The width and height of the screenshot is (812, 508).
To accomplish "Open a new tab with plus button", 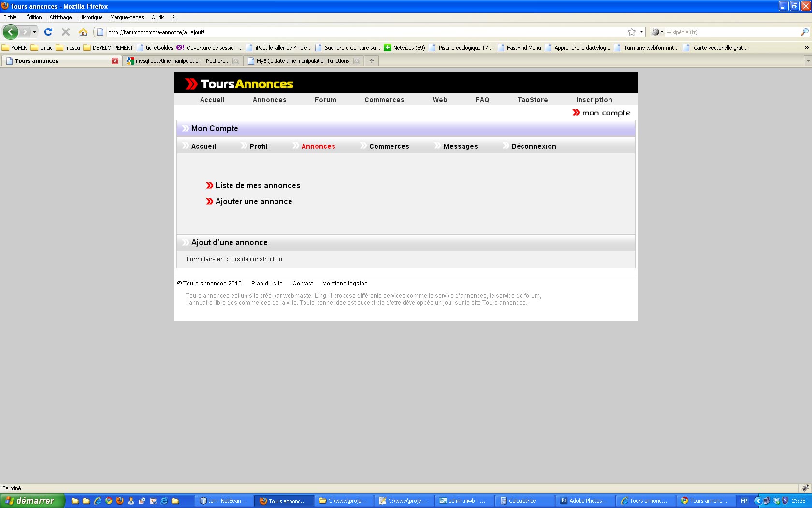I will (x=371, y=61).
